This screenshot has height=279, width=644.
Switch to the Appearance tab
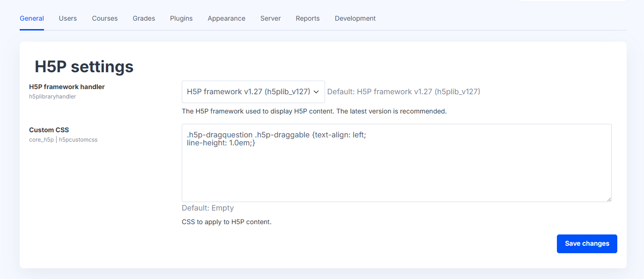pos(227,18)
